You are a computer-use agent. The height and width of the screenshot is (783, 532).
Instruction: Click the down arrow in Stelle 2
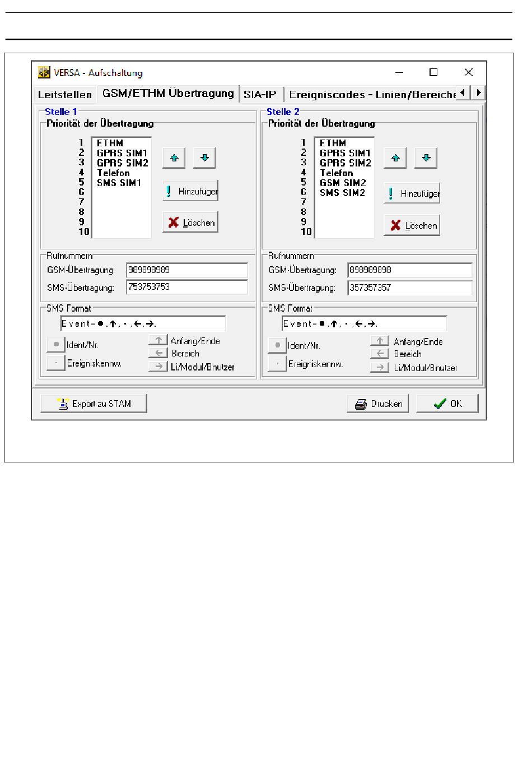426,158
